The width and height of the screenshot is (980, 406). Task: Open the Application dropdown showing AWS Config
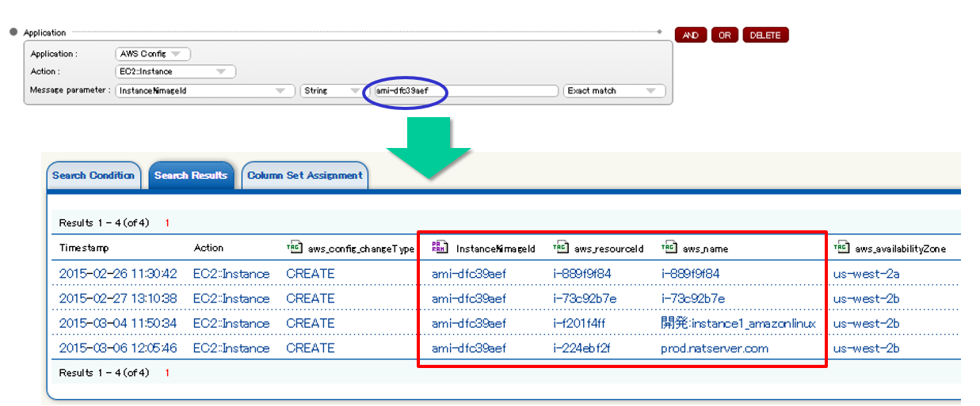[x=153, y=54]
